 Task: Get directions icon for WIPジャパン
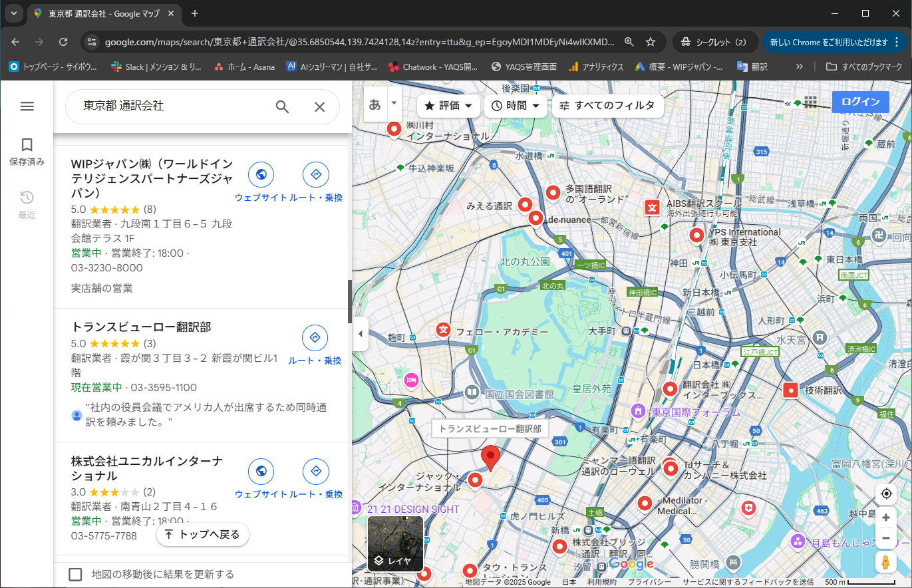(x=316, y=174)
